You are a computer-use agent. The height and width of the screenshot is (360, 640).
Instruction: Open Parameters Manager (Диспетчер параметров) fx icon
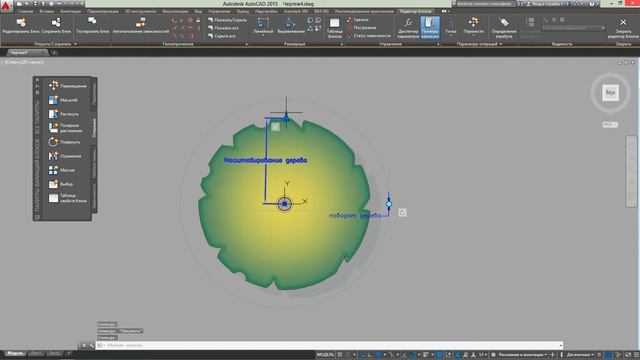coord(408,22)
